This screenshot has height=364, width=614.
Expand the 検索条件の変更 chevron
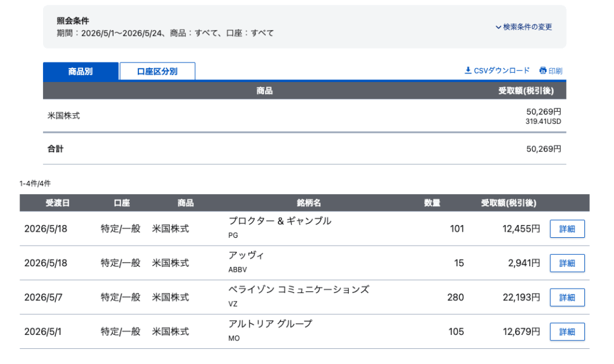coord(498,27)
